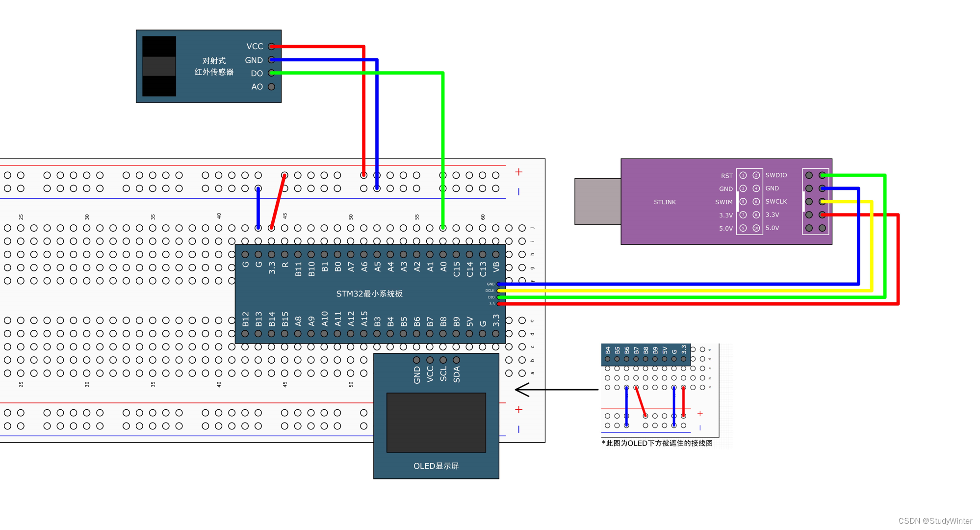Click the RST label on the STLINK

click(x=726, y=176)
